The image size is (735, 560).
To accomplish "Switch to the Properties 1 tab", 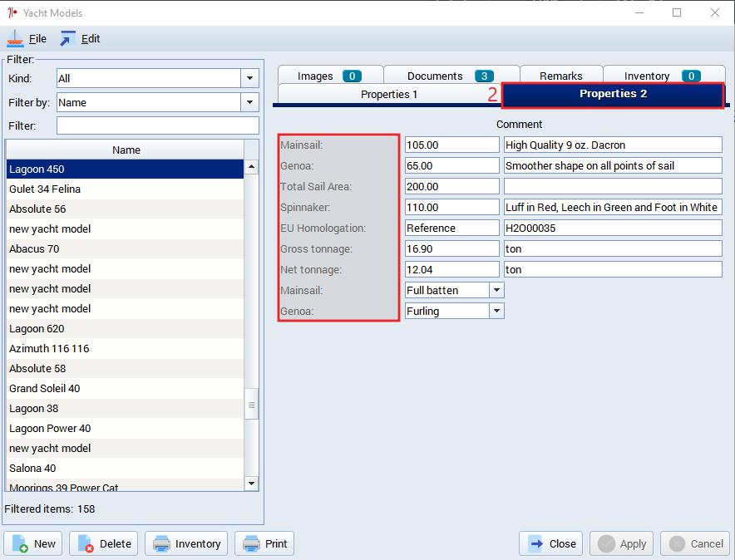I will 388,94.
